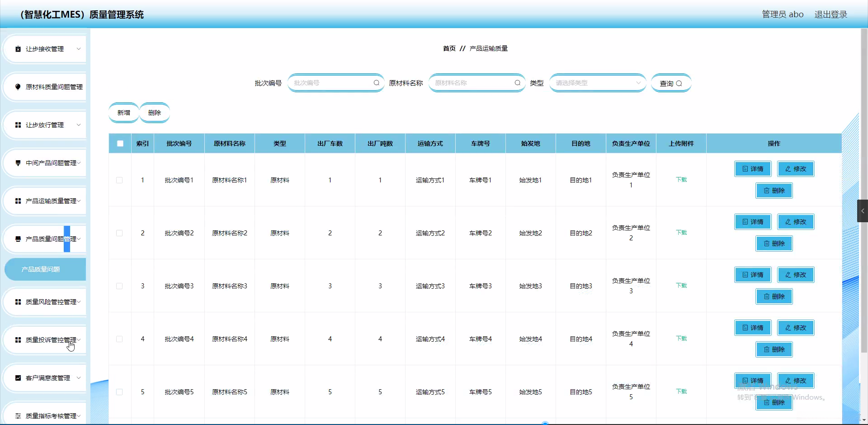
Task: Expand the 质量投诉管控管理 menu chevron
Action: pyautogui.click(x=79, y=340)
